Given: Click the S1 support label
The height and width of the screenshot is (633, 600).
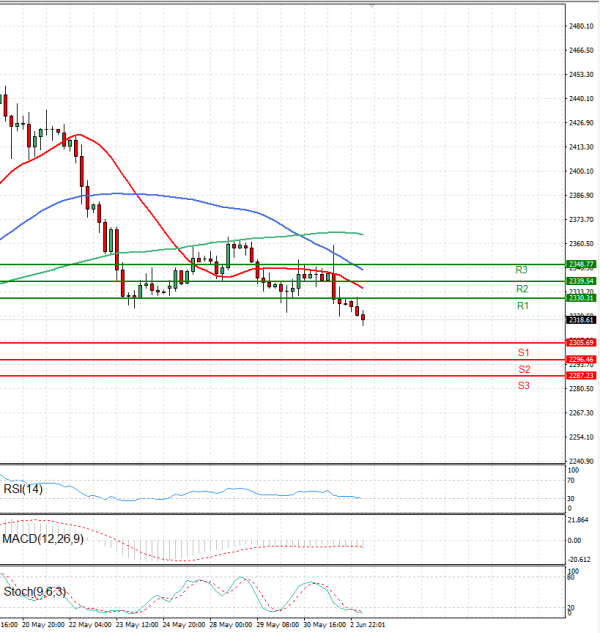Looking at the screenshot, I should 524,352.
